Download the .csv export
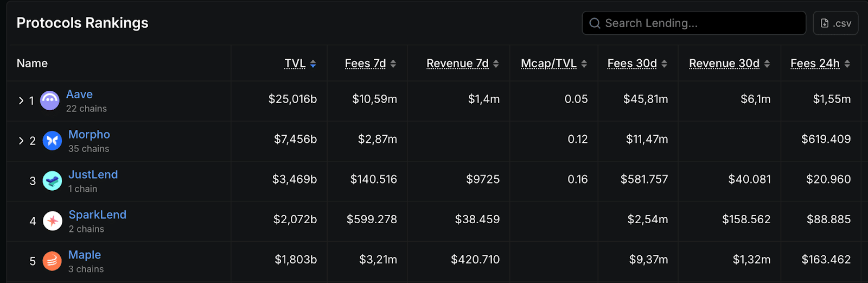The image size is (868, 283). pyautogui.click(x=835, y=23)
